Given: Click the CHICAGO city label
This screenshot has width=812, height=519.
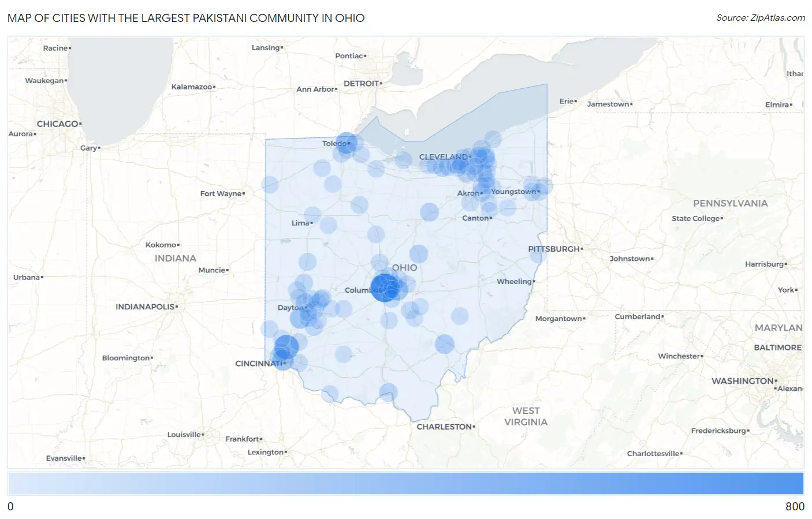Looking at the screenshot, I should click(57, 124).
